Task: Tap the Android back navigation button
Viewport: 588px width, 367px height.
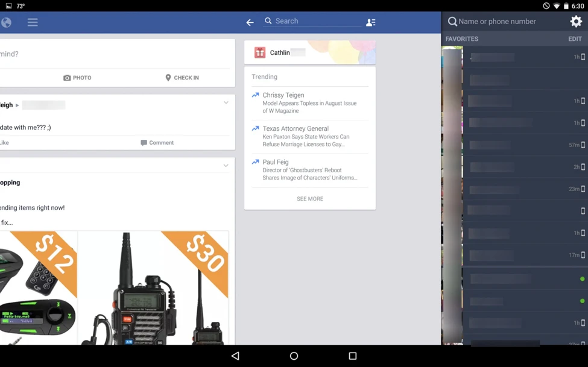Action: point(235,356)
